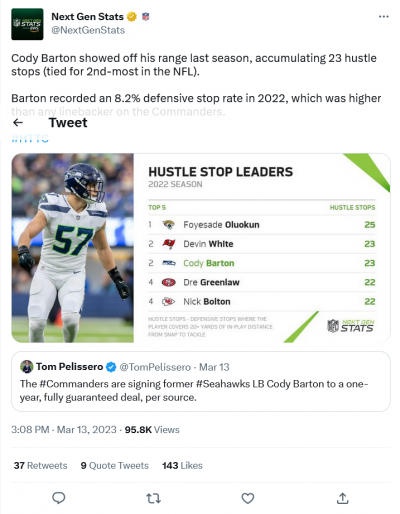Tap the share upload icon
The image size is (400, 514).
pyautogui.click(x=342, y=498)
